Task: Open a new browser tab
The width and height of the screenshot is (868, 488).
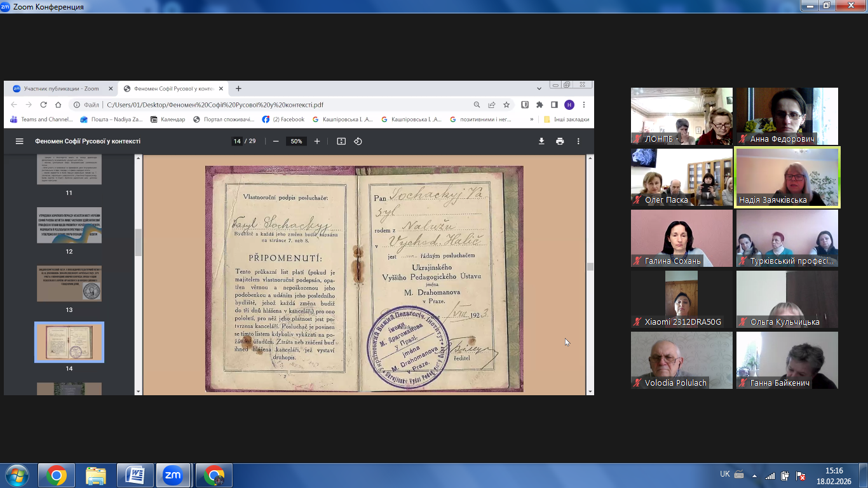Action: [x=238, y=89]
